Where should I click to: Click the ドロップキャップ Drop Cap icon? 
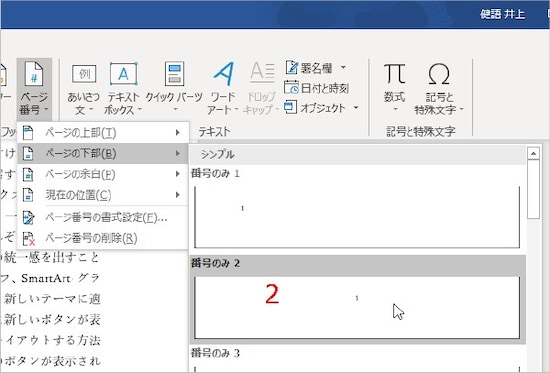(262, 73)
